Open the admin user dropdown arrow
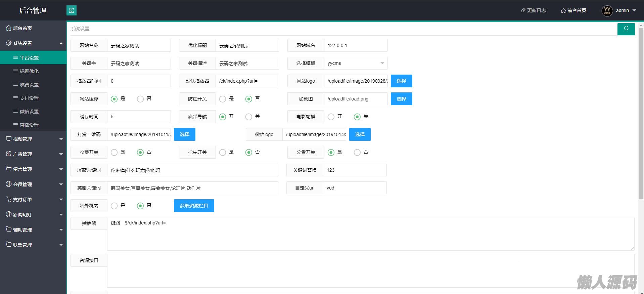This screenshot has width=644, height=294. click(634, 10)
